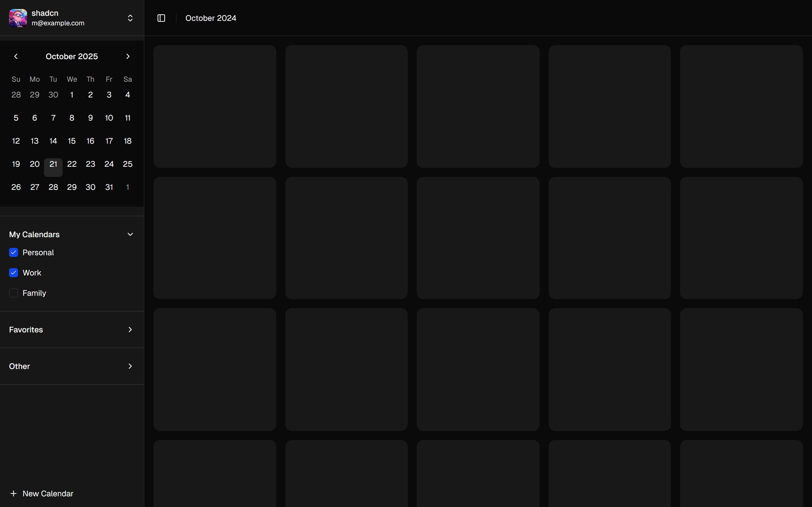Click the plus icon for New Calendar
812x507 pixels.
(14, 493)
